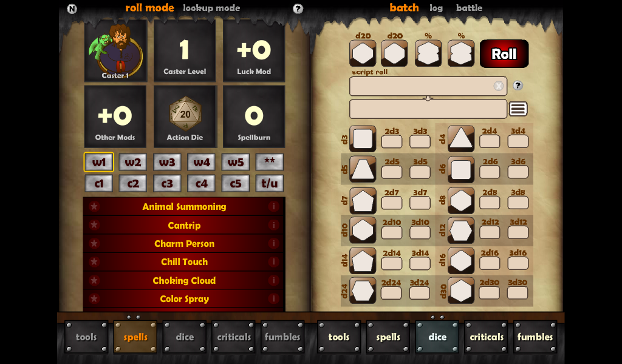The height and width of the screenshot is (364, 622).
Task: Open the battle view from top menu
Action: [469, 8]
